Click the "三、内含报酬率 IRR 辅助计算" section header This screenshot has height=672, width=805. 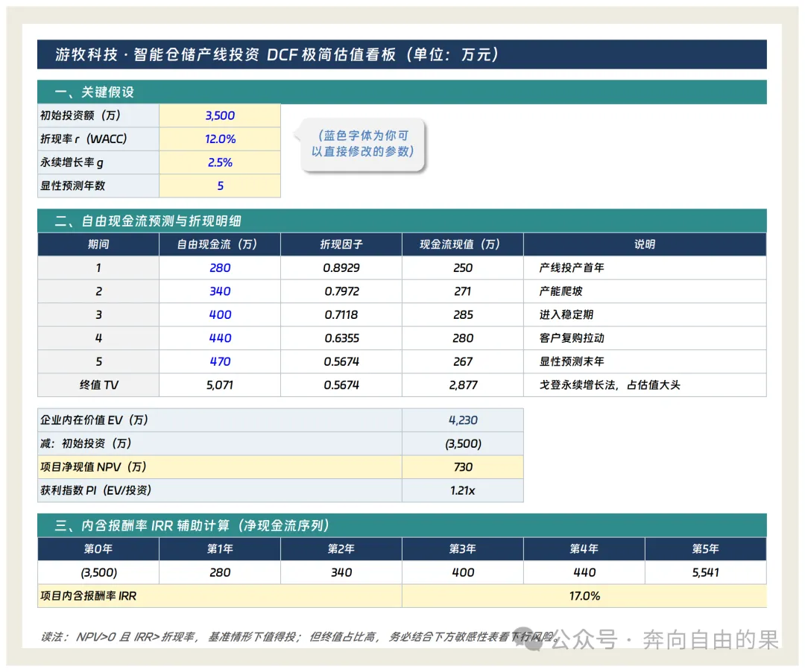coord(402,525)
